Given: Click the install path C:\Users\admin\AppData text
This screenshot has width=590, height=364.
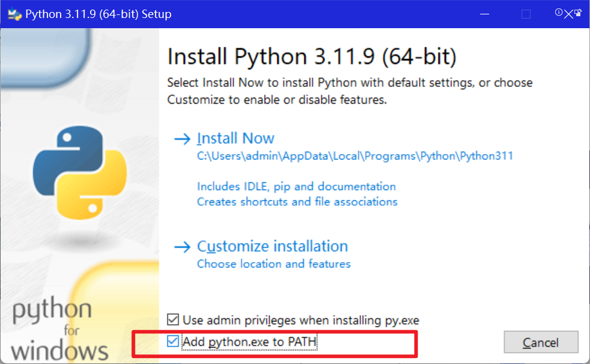Looking at the screenshot, I should tap(355, 156).
